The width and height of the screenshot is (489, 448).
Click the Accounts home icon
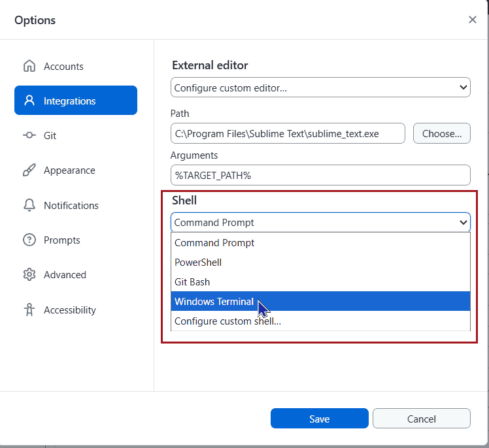[29, 66]
